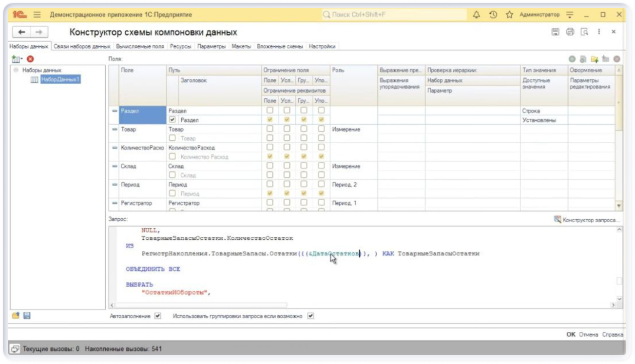Click the save disk icon bottom left
Viewport: 635px width, 364px height.
(27, 316)
